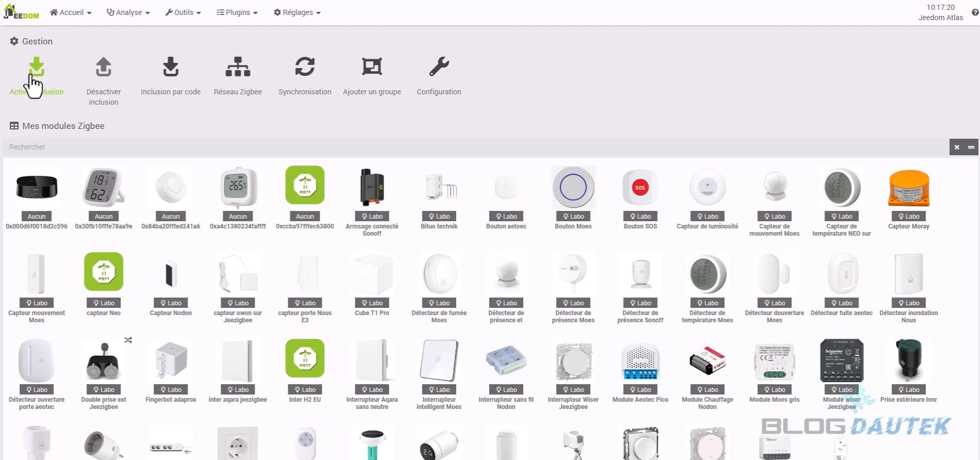Image resolution: width=980 pixels, height=460 pixels.
Task: Click the Activer inclusion download icon
Action: pos(36,67)
